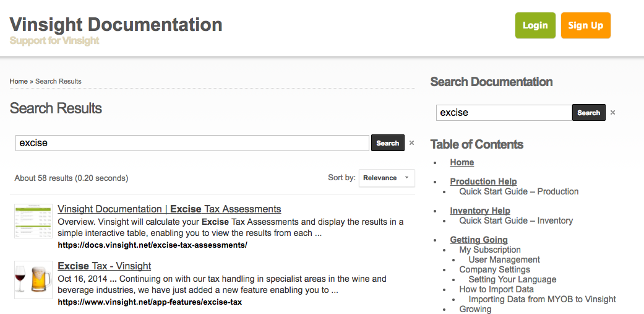Click the Search Results breadcrumb text

tap(58, 81)
